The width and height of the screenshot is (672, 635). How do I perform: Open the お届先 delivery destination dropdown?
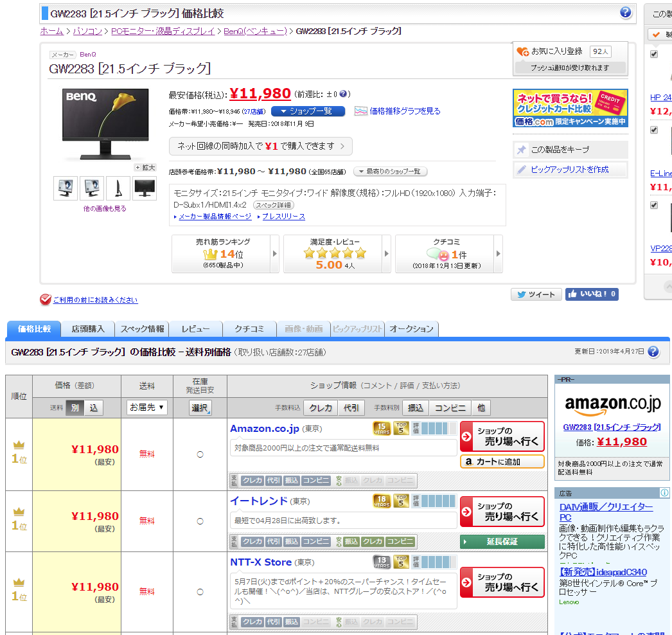[x=147, y=407]
